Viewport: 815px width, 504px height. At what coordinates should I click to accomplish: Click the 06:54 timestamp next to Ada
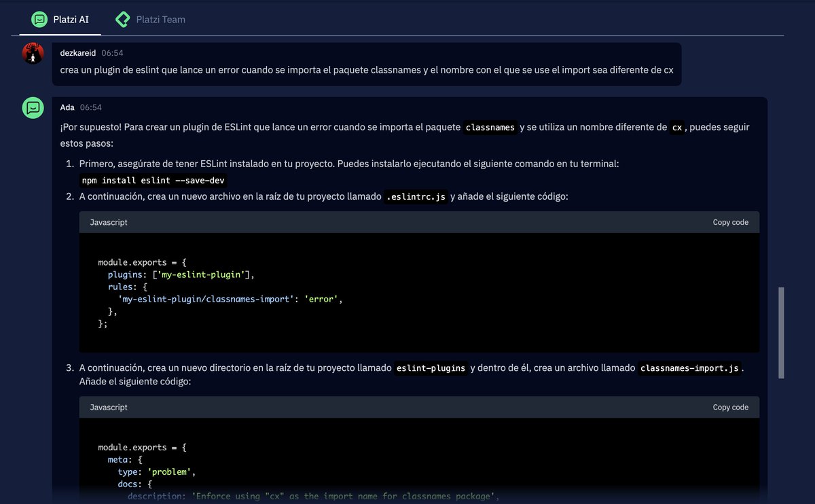(91, 107)
